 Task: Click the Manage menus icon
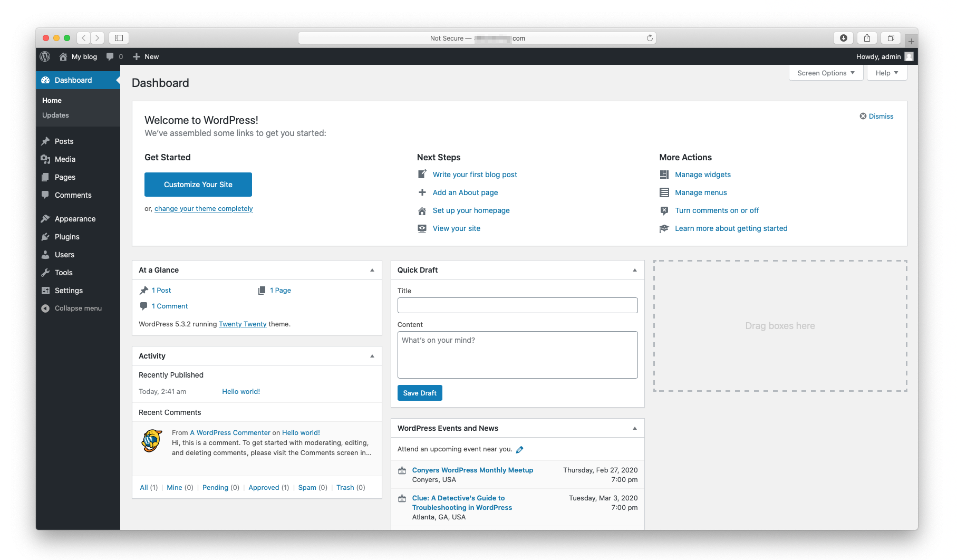664,192
